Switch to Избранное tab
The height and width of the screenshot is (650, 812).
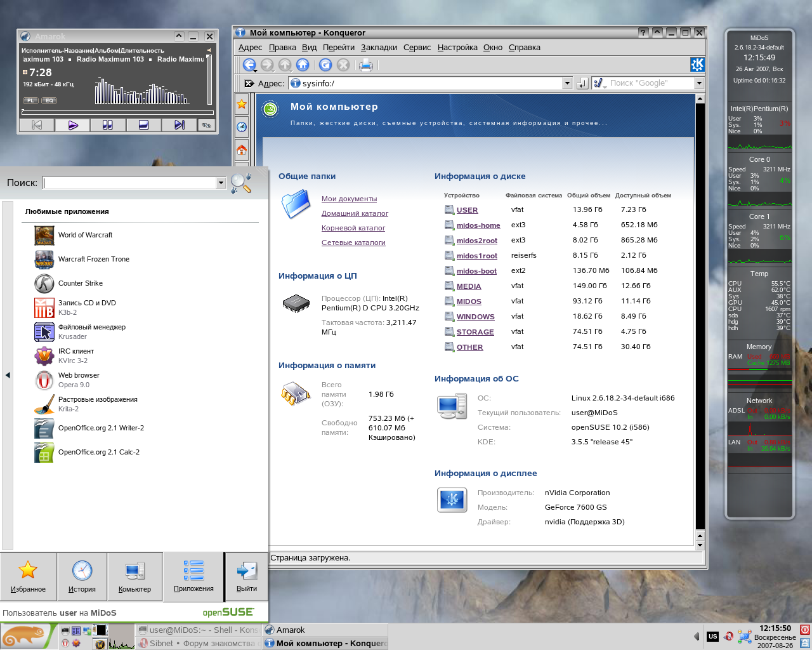tap(28, 576)
